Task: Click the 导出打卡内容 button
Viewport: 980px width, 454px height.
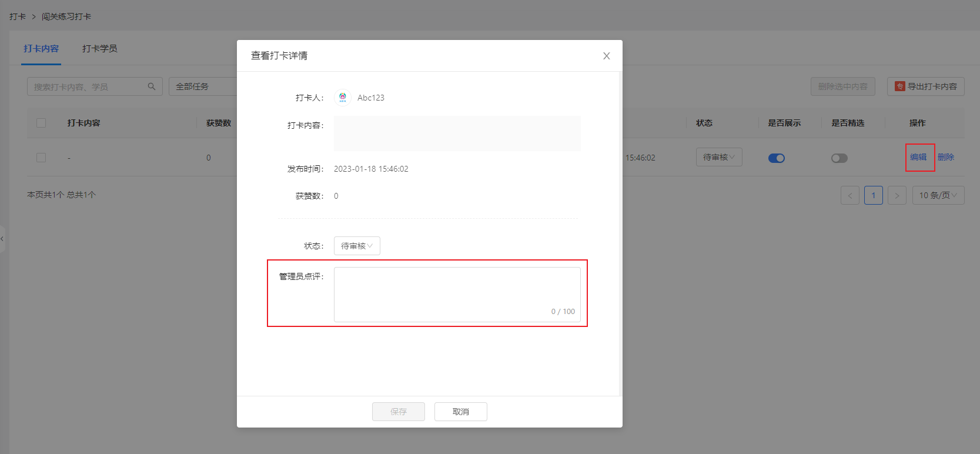Action: coord(926,86)
